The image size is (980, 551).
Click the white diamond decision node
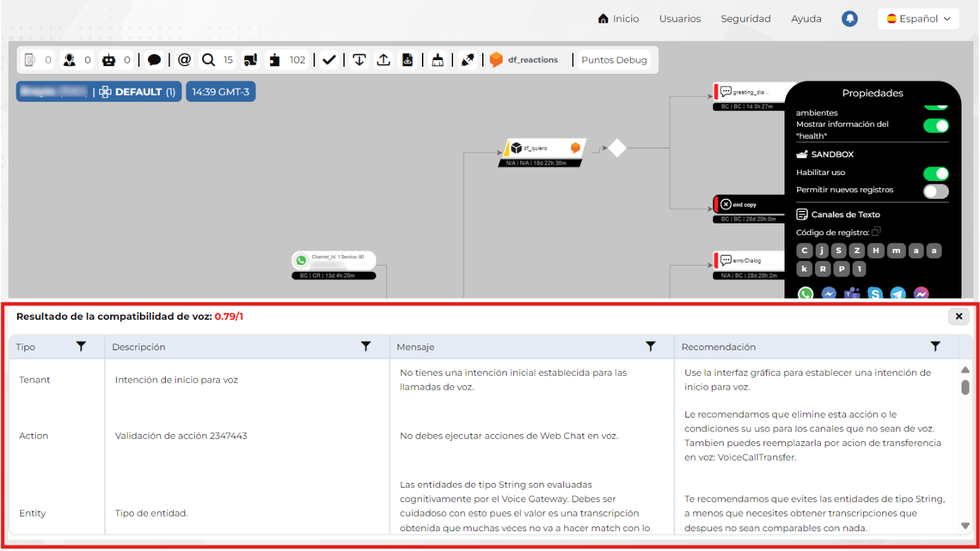tap(617, 148)
